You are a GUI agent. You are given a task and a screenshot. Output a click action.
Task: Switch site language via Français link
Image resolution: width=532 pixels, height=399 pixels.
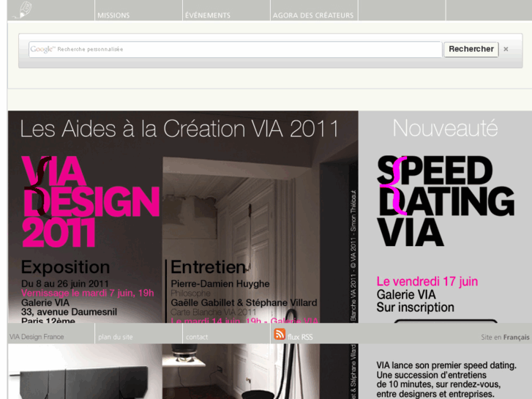(516, 338)
